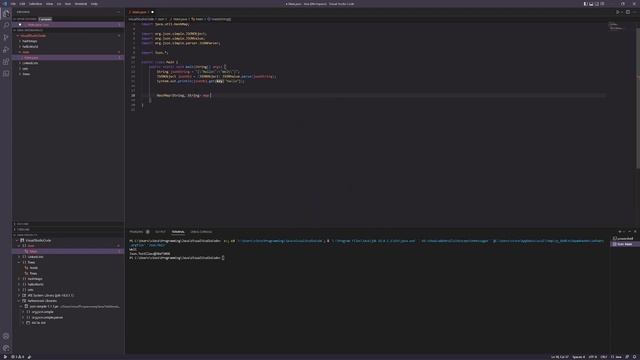Screen dimensions: 640x360
Task: Open run dropdown arrow next to play button
Action: click(622, 12)
